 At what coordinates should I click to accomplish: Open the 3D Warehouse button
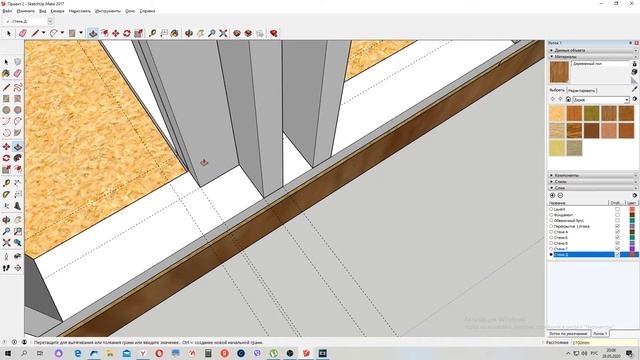(237, 33)
